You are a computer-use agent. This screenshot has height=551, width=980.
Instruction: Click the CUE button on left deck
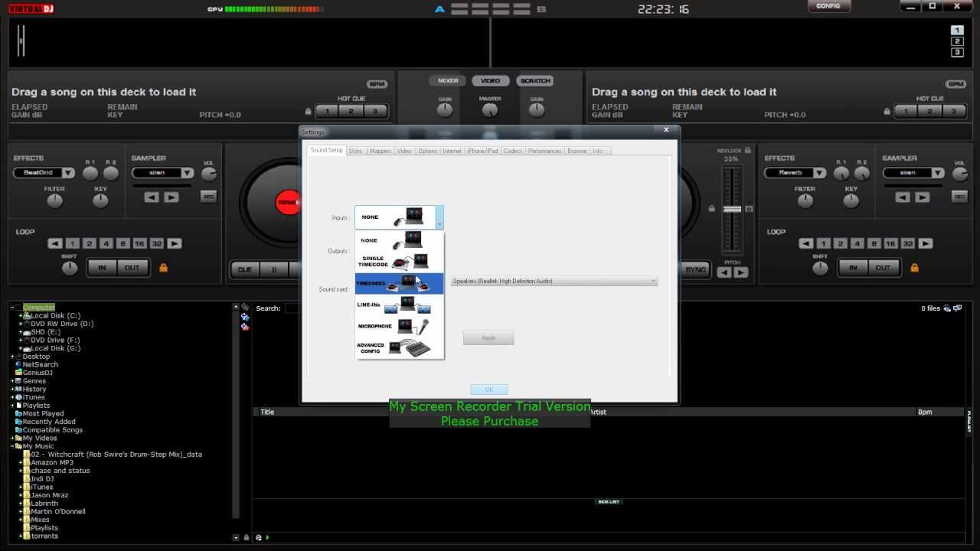245,269
